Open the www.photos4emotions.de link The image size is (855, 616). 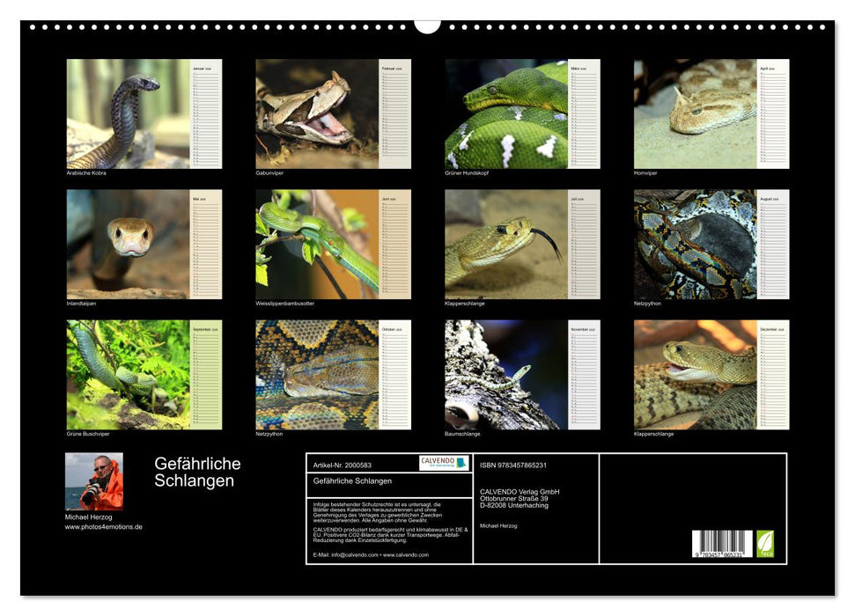click(104, 527)
